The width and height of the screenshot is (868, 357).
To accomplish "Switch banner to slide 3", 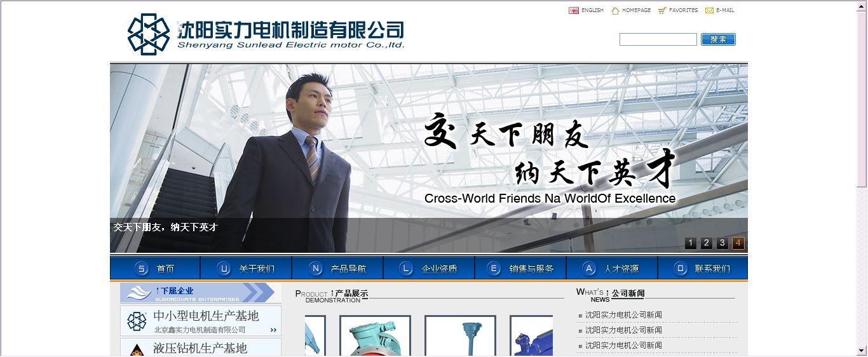I will pos(722,243).
